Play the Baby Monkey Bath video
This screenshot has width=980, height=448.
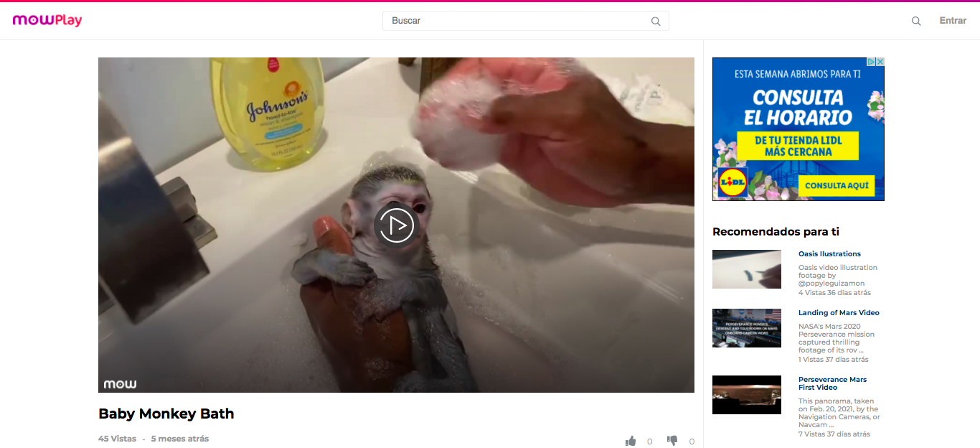[x=396, y=225]
